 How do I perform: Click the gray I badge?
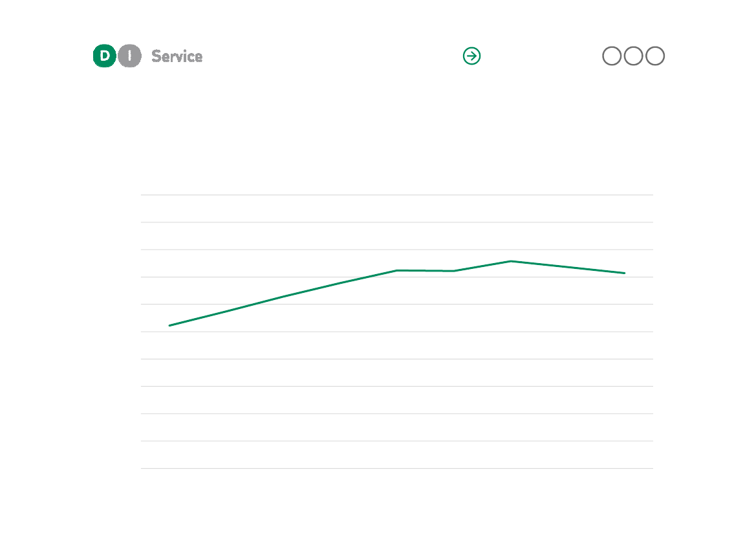pos(130,56)
